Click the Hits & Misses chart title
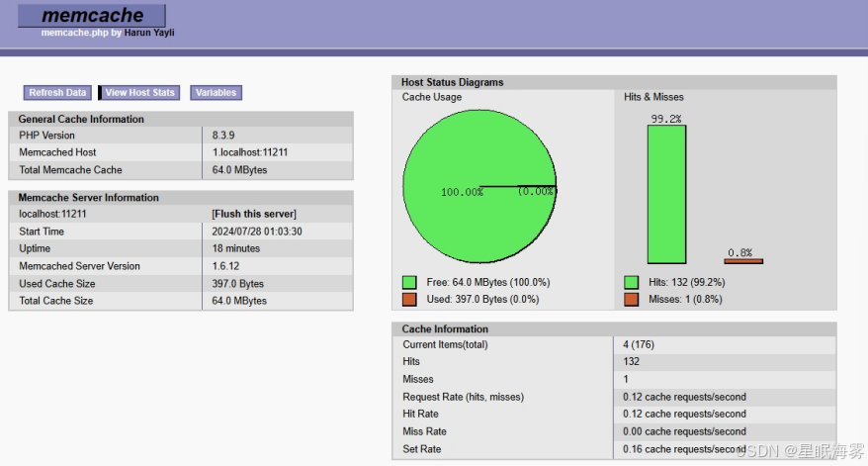The image size is (868, 466). tap(653, 97)
